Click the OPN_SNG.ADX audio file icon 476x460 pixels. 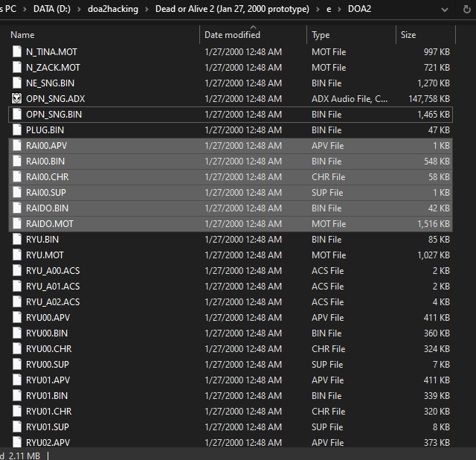(17, 99)
